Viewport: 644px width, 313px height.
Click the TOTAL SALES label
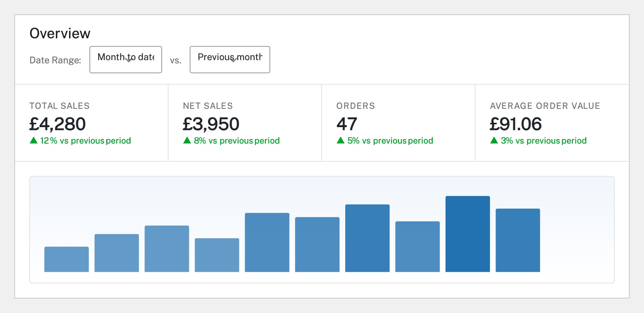[59, 106]
